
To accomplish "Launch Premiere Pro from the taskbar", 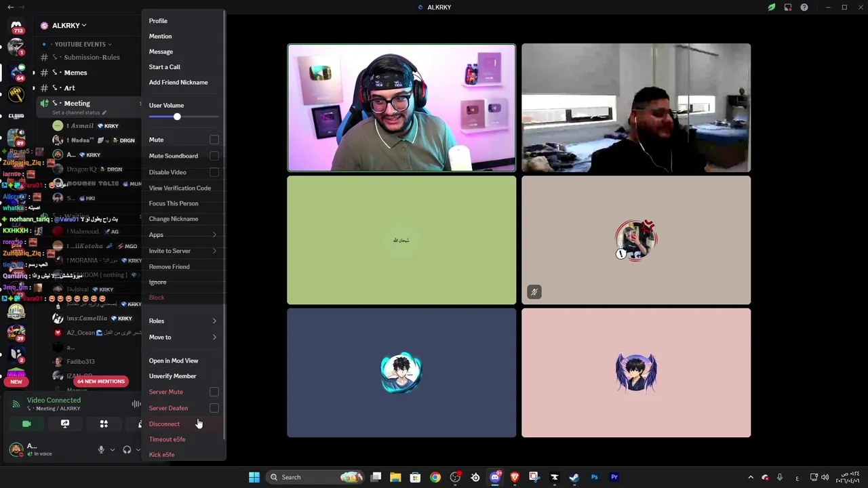I will 614,477.
